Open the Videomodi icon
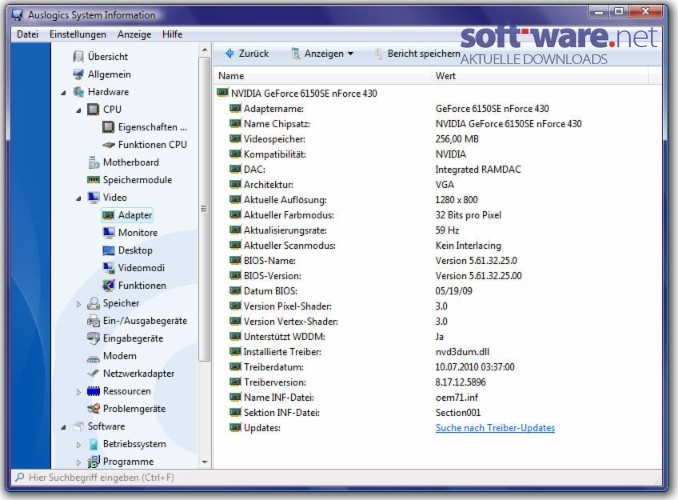 pyautogui.click(x=109, y=268)
